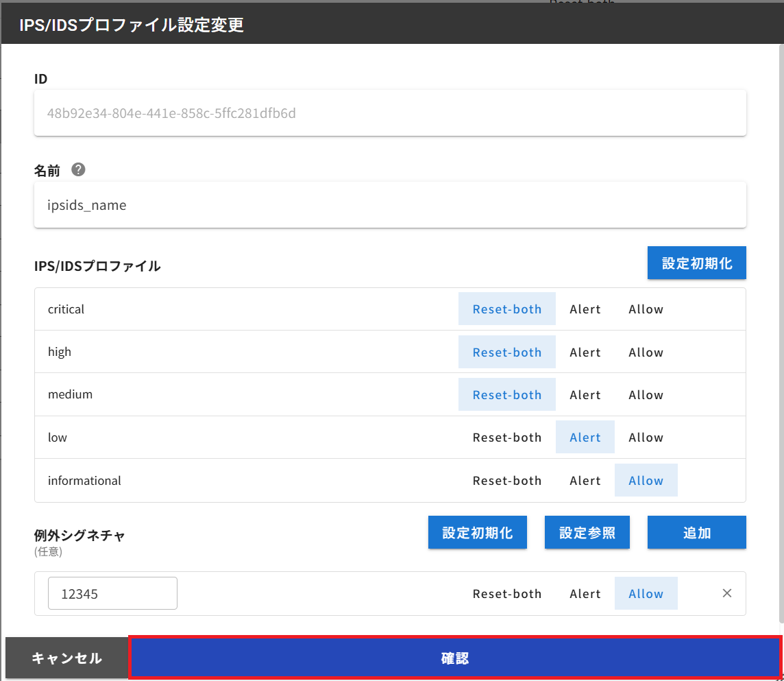The image size is (784, 681).
Task: Open 設定参照 for exception signatures
Action: [x=587, y=533]
